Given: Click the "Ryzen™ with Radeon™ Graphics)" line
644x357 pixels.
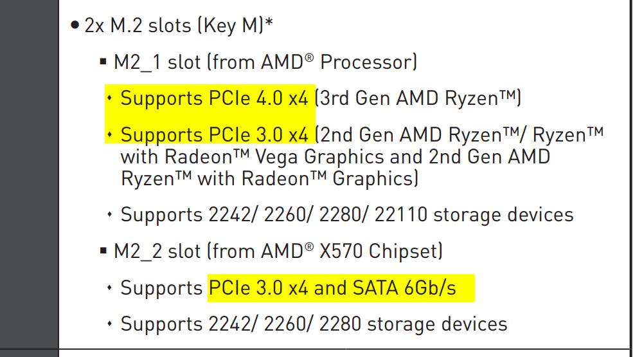Looking at the screenshot, I should click(x=270, y=178).
